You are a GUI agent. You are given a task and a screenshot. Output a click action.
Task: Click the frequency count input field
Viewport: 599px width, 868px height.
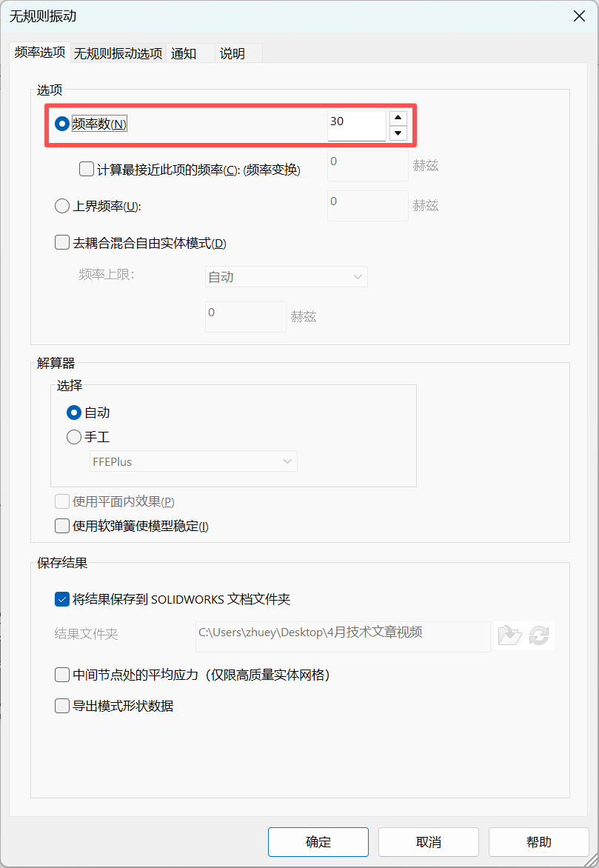tap(356, 124)
